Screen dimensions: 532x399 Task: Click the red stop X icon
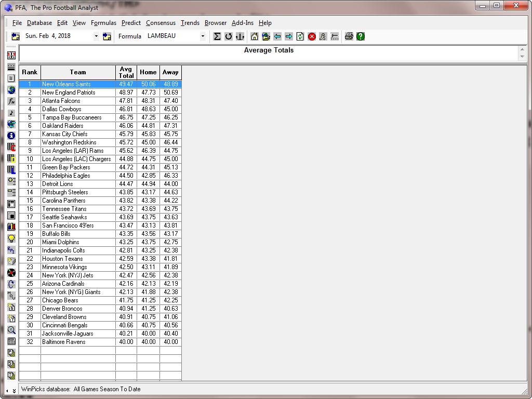(x=312, y=36)
